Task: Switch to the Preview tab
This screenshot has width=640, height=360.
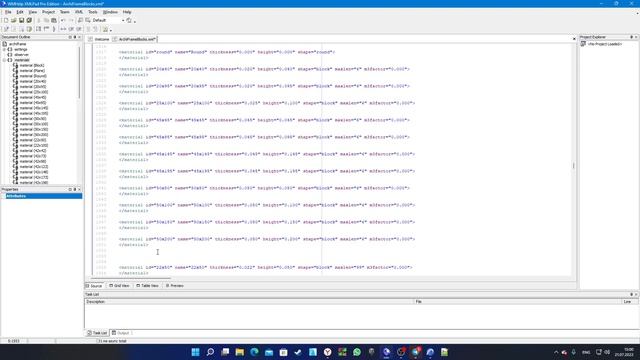Action: pyautogui.click(x=175, y=286)
